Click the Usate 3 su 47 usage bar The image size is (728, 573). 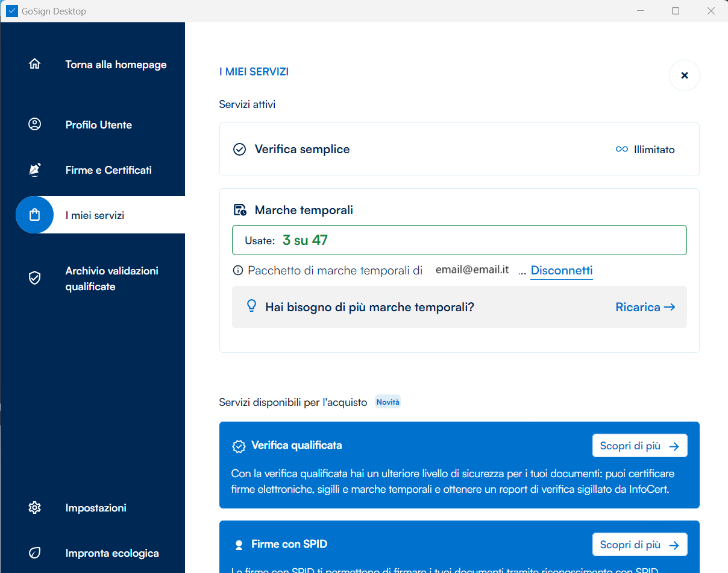point(459,240)
